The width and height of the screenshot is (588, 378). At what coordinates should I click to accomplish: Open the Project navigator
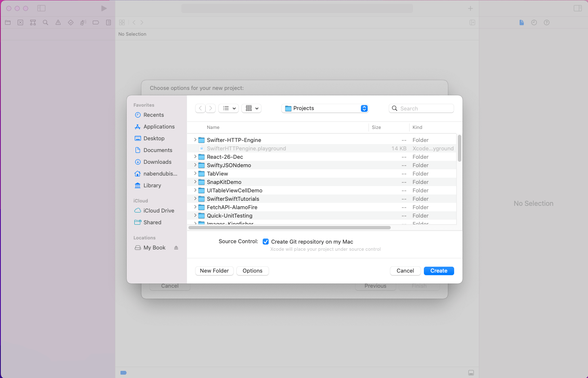pos(8,22)
